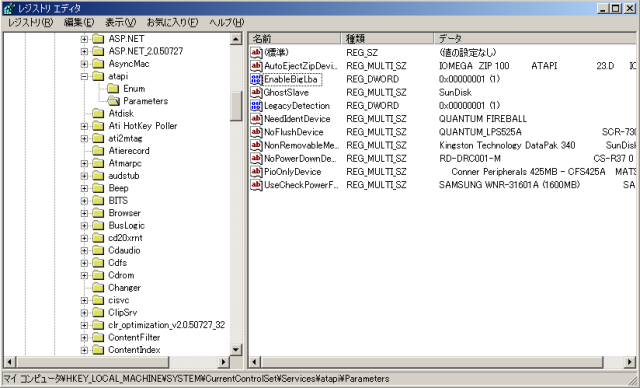Expand the ContentIndex tree node
This screenshot has height=388, width=640.
coord(84,350)
